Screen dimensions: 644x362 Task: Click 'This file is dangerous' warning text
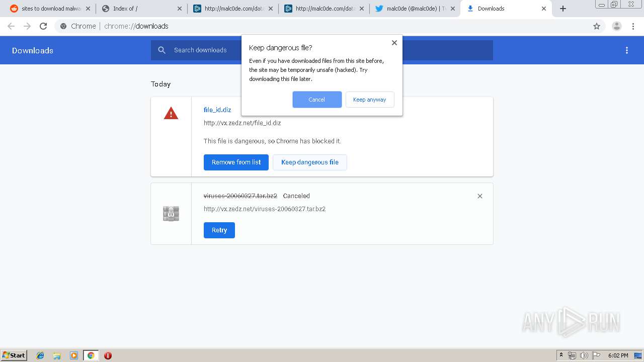[x=272, y=141]
